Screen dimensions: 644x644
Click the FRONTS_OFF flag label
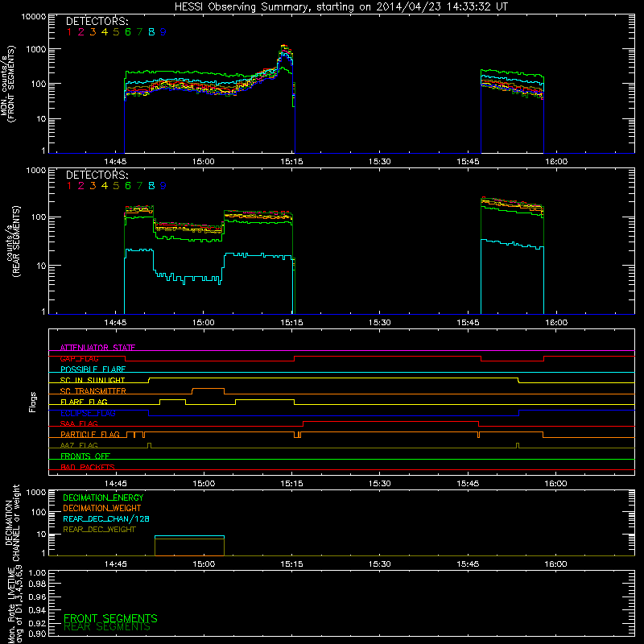coord(85,456)
